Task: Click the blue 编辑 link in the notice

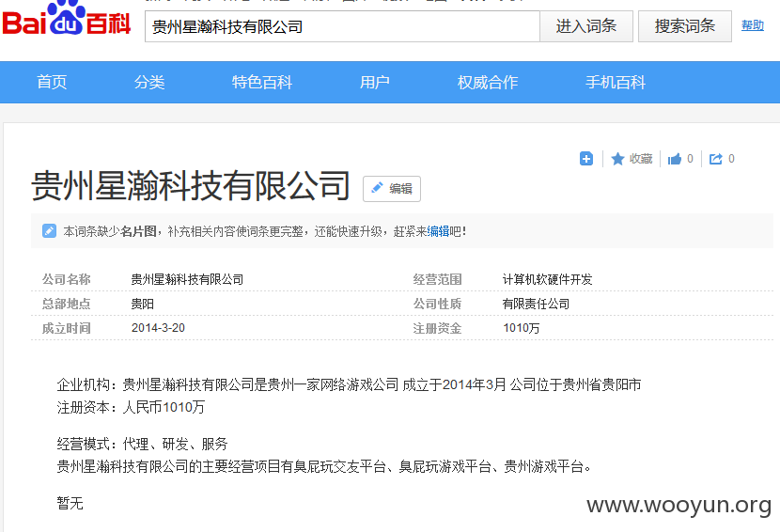Action: tap(438, 231)
